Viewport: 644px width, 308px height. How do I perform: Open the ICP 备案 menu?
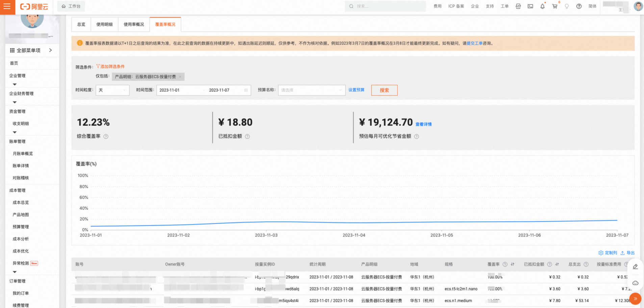pyautogui.click(x=456, y=6)
